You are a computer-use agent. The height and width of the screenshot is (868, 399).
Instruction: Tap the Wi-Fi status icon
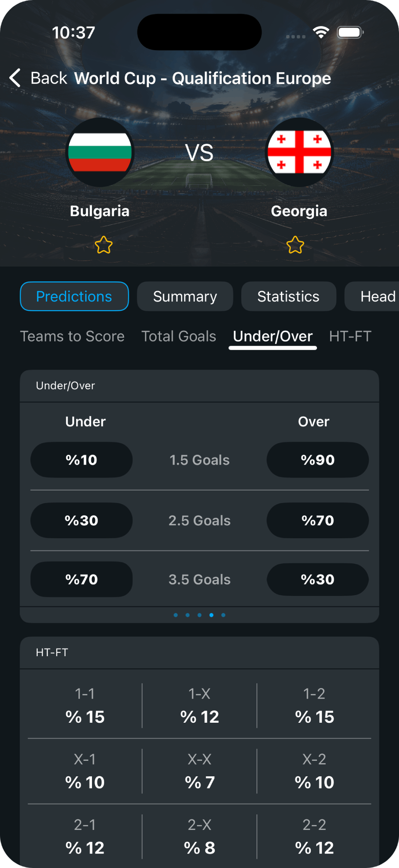coord(321,33)
